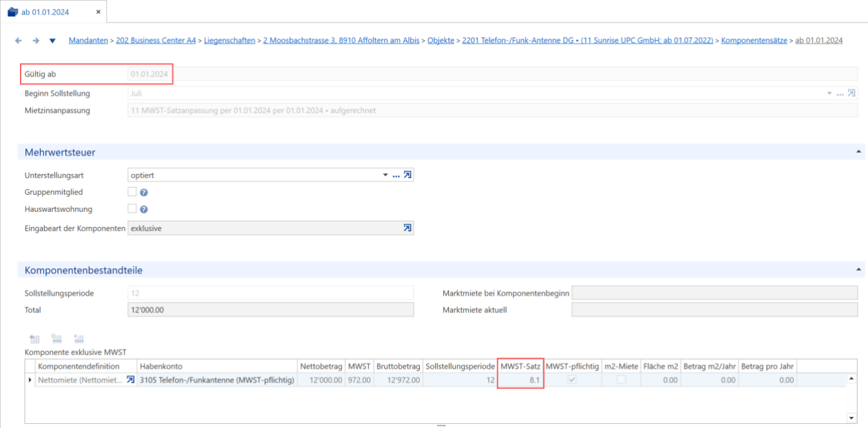Click the delete component row icon
The width and height of the screenshot is (868, 428).
point(78,339)
